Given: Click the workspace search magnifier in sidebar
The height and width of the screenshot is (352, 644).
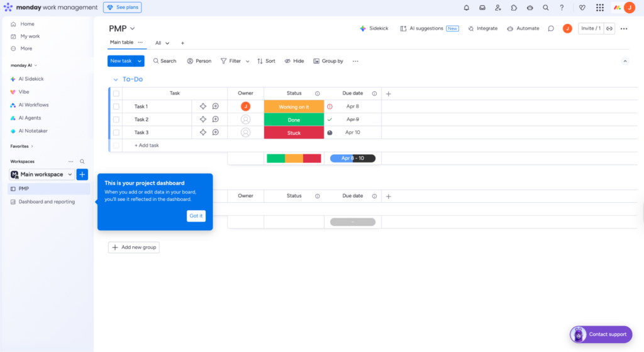Looking at the screenshot, I should pos(82,162).
